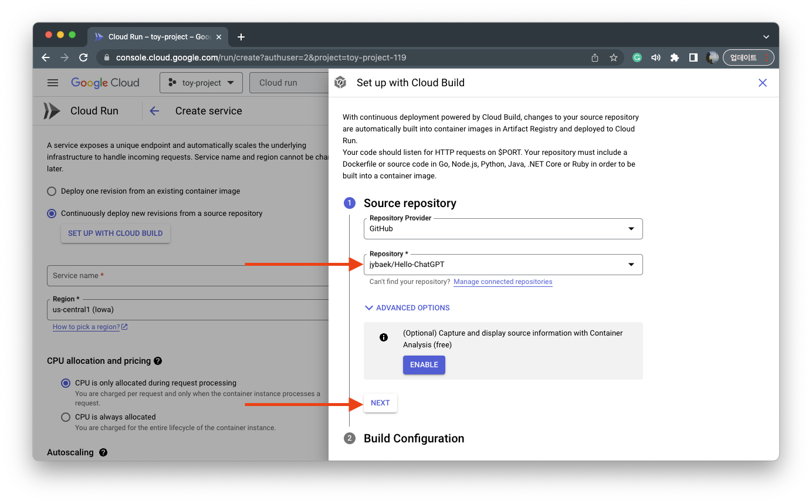Click the speaker extension icon
Screen dimensions: 812x504
[656, 57]
